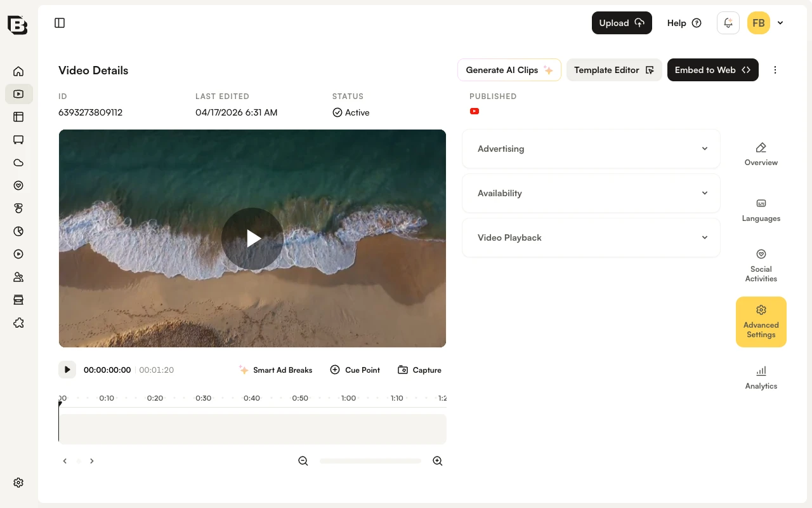The image size is (812, 508).
Task: Select the Advanced Settings tab
Action: click(x=761, y=322)
